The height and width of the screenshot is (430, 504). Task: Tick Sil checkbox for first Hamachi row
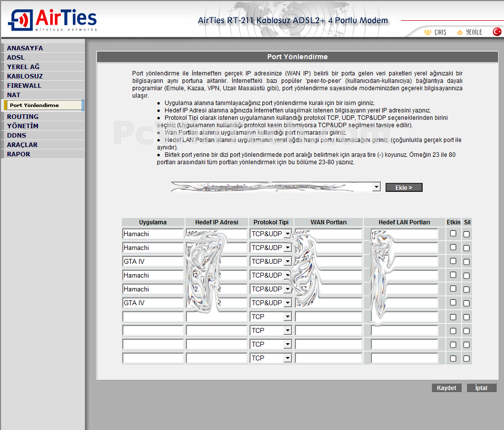467,234
